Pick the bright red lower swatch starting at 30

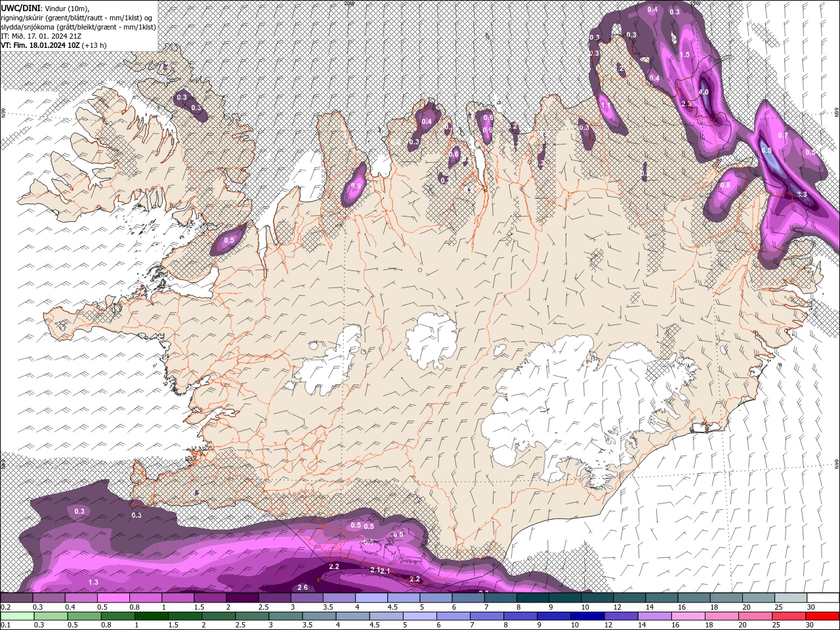[x=822, y=616]
